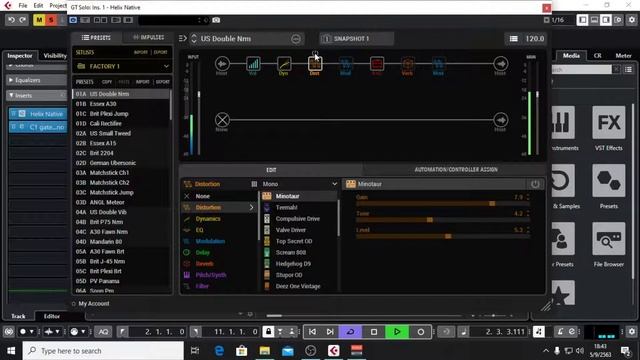The width and height of the screenshot is (640, 360).
Task: Click the setlist IMPORT button
Action: click(x=141, y=52)
